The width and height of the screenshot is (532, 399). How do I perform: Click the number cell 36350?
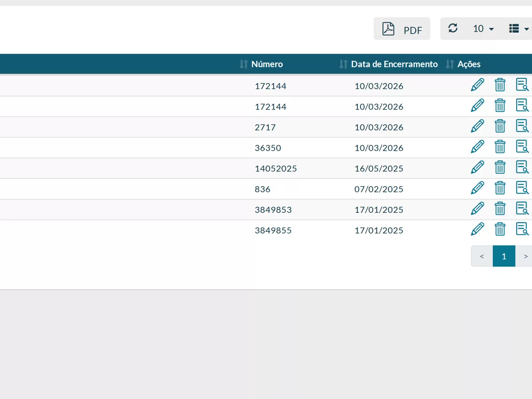click(x=268, y=148)
